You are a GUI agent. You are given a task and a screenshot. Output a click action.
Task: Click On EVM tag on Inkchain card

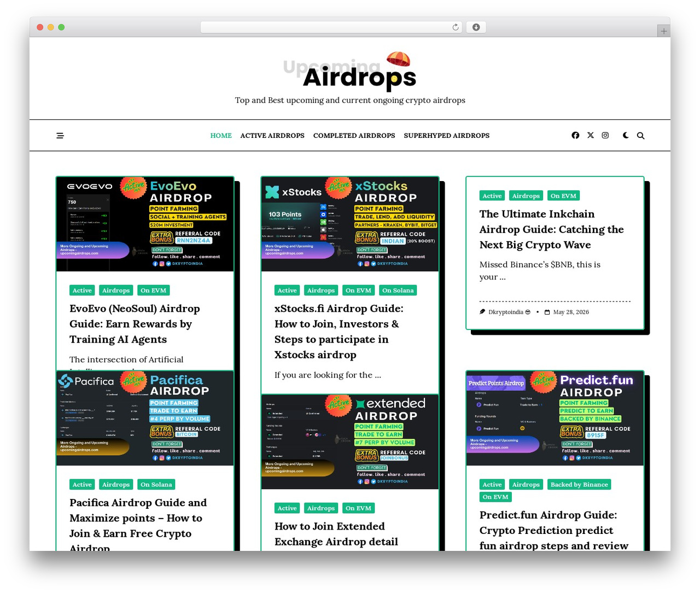[x=563, y=196]
